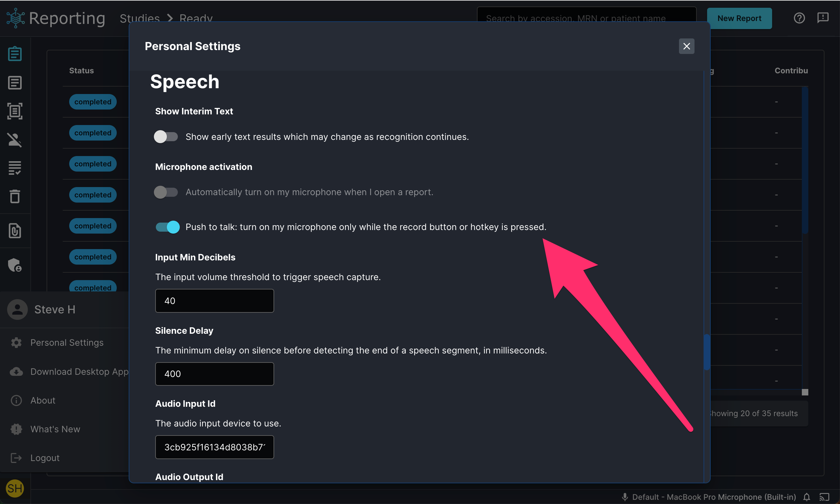This screenshot has width=840, height=504.
Task: Go to Studies breadcrumb link
Action: [x=140, y=18]
